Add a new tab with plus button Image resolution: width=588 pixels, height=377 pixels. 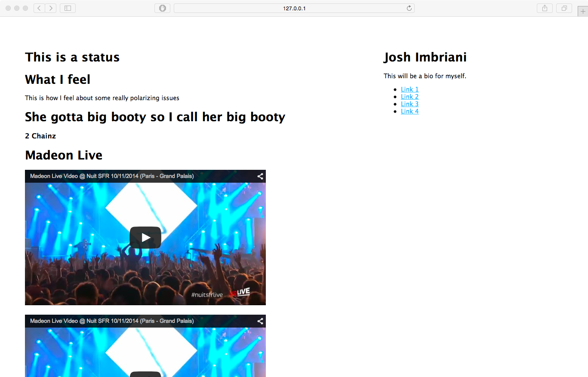[583, 12]
